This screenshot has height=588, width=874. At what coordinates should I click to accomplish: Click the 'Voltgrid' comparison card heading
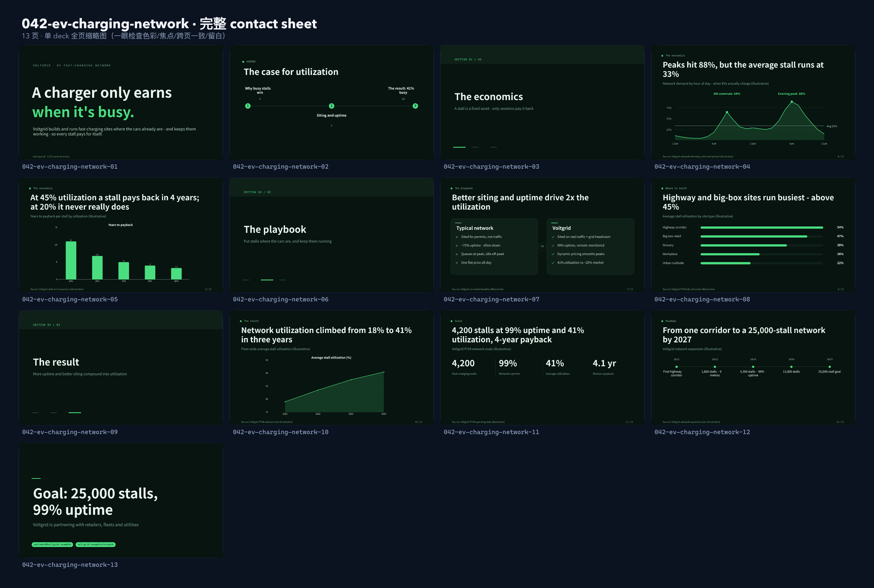(x=561, y=228)
